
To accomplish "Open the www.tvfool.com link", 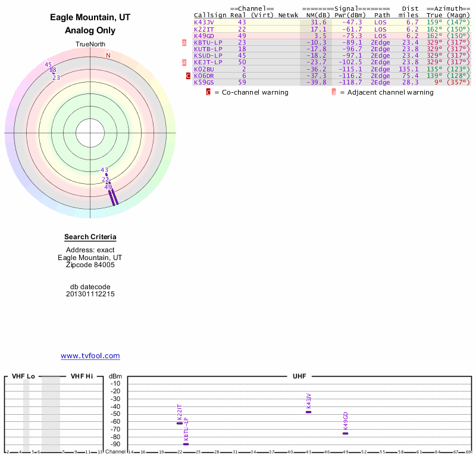I will point(90,356).
